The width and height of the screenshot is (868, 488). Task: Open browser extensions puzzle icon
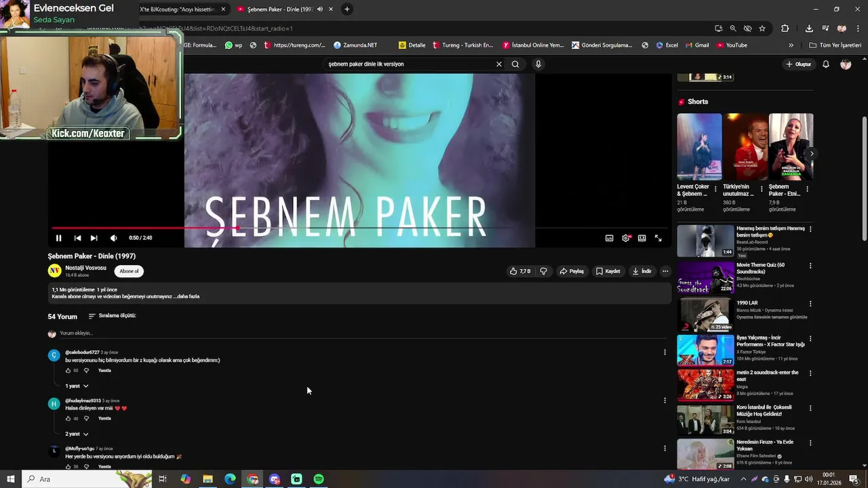coord(785,28)
